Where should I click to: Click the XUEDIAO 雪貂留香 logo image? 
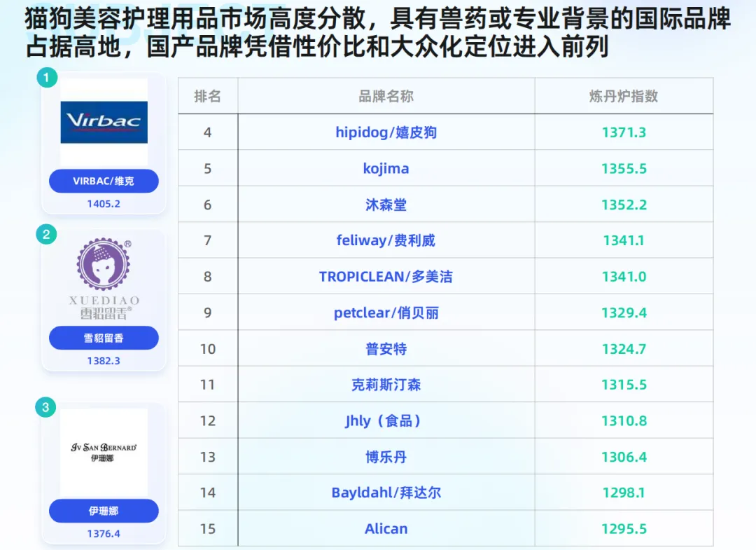[x=104, y=279]
